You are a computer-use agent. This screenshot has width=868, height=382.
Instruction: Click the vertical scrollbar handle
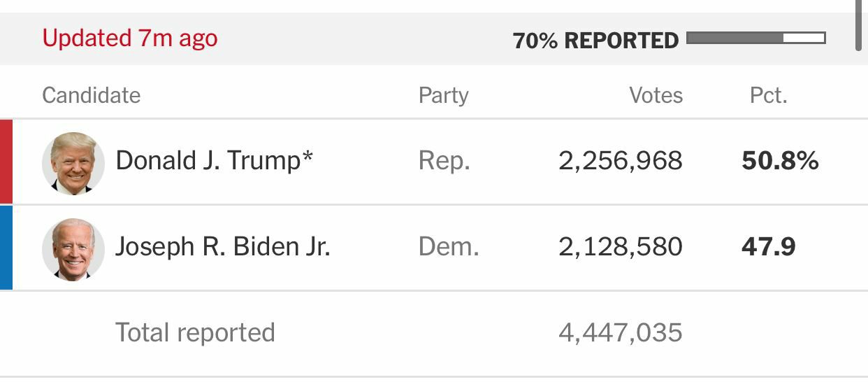tap(859, 25)
